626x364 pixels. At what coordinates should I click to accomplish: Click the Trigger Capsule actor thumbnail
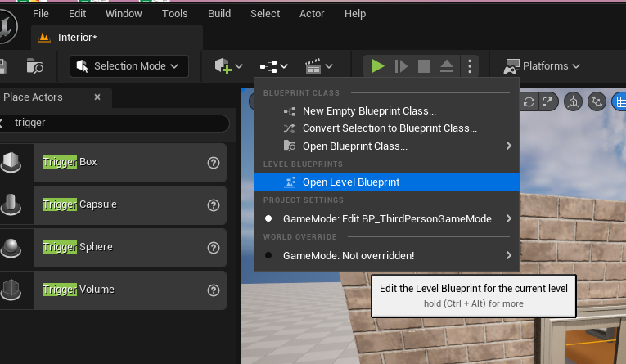11,205
